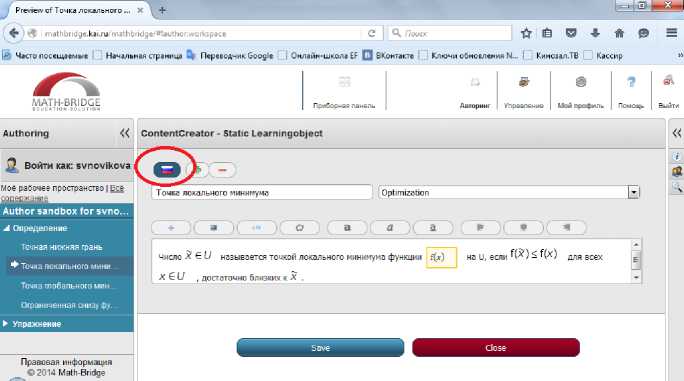Screen dimensions: 684x381
Task: Apply italic formatting in editor toolbar
Action: (x=390, y=227)
